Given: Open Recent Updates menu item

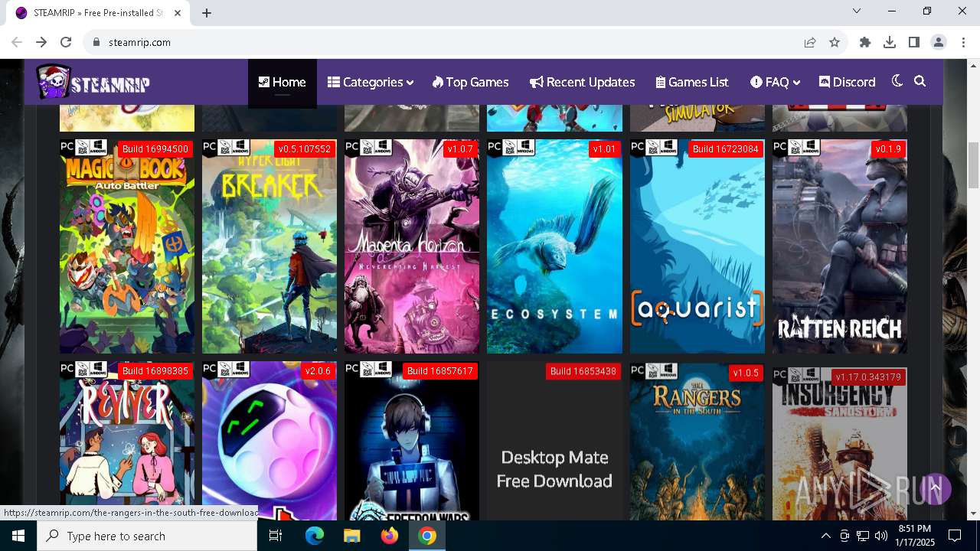Looking at the screenshot, I should click(582, 82).
